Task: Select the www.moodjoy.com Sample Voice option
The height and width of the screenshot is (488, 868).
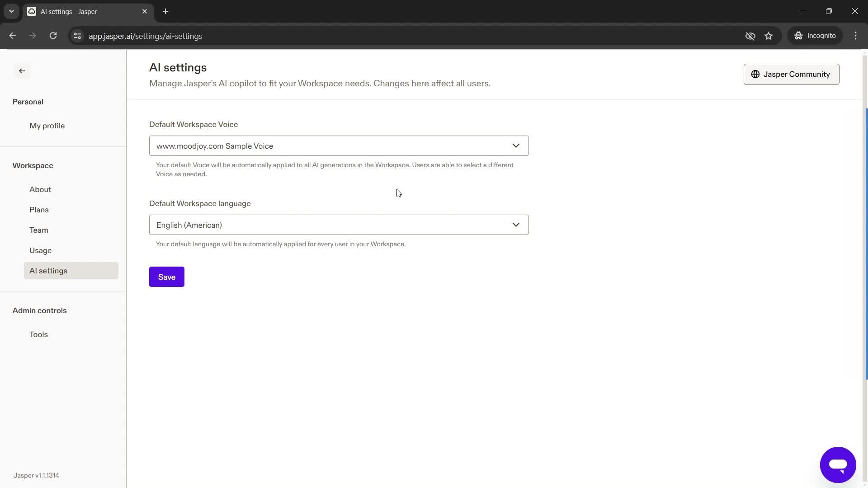Action: coord(339,146)
